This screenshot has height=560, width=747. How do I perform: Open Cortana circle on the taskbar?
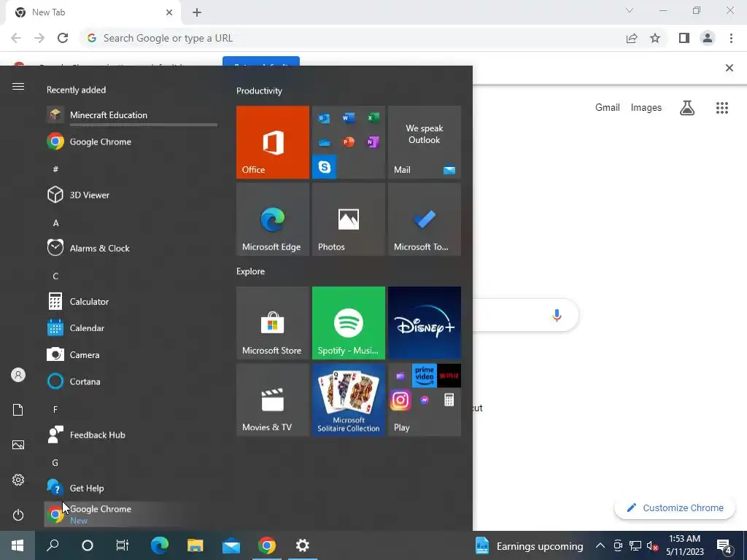(88, 545)
